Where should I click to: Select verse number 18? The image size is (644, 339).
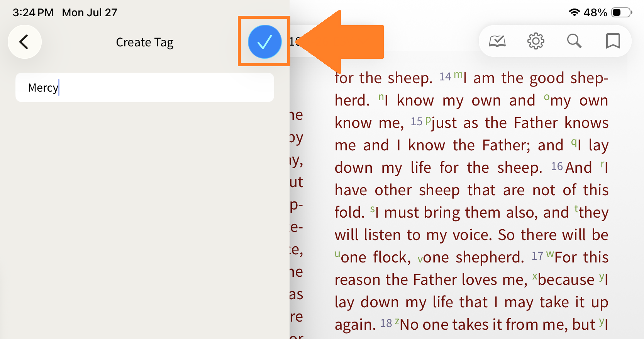point(386,324)
